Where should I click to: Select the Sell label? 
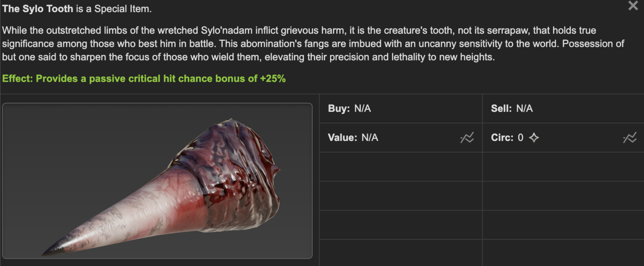click(x=501, y=108)
